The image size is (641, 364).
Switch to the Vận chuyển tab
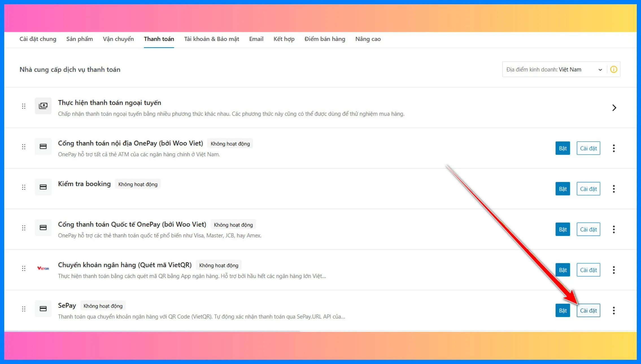click(118, 39)
